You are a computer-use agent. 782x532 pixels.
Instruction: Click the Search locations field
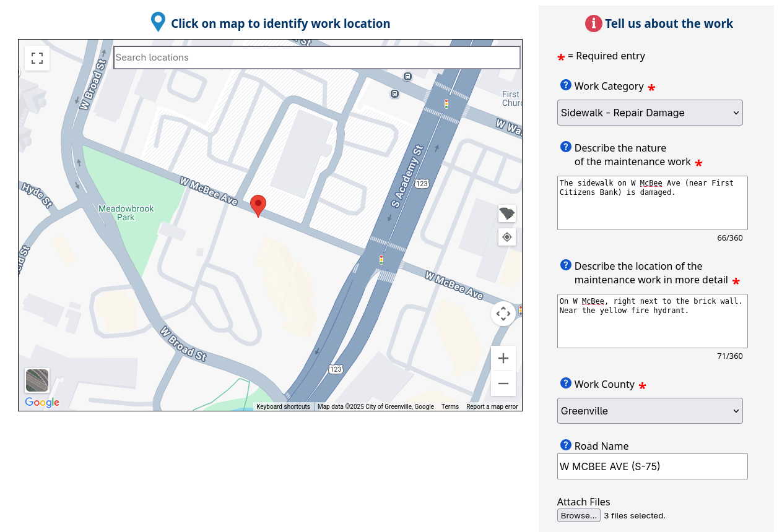point(316,58)
